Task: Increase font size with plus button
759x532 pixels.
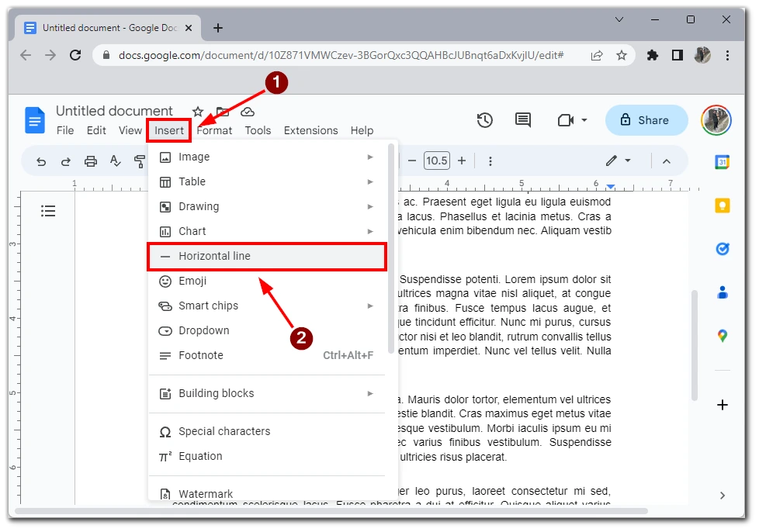Action: click(462, 161)
